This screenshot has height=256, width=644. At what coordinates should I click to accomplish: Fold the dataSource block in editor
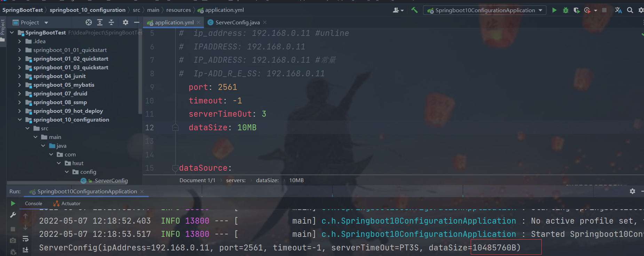tap(175, 168)
